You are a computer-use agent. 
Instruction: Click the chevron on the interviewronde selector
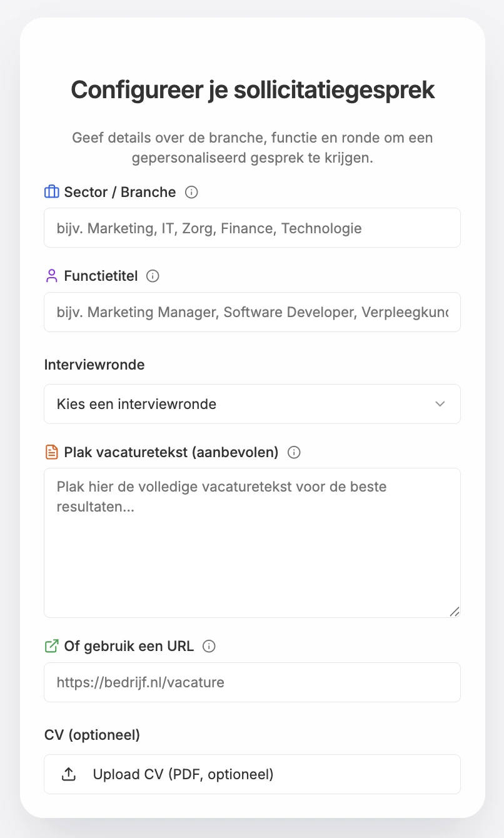(440, 404)
